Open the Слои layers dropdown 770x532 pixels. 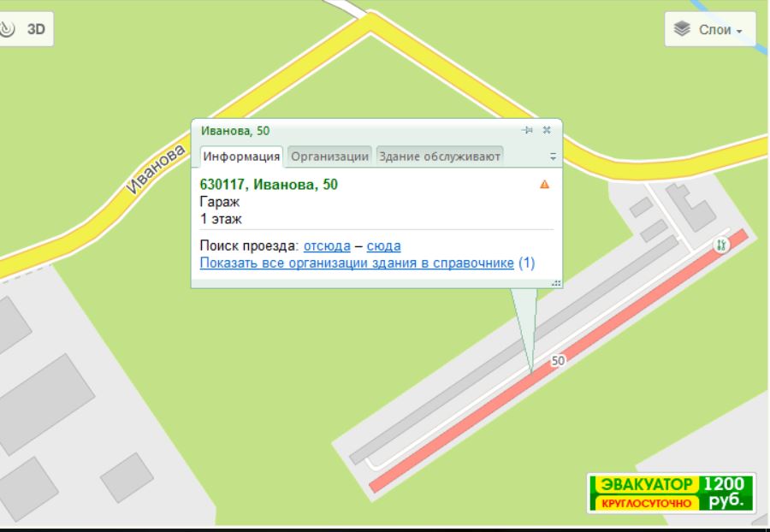coord(709,29)
